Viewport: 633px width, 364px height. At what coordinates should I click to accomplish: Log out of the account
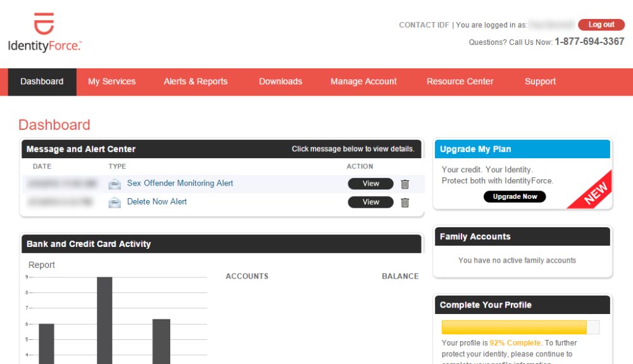601,25
